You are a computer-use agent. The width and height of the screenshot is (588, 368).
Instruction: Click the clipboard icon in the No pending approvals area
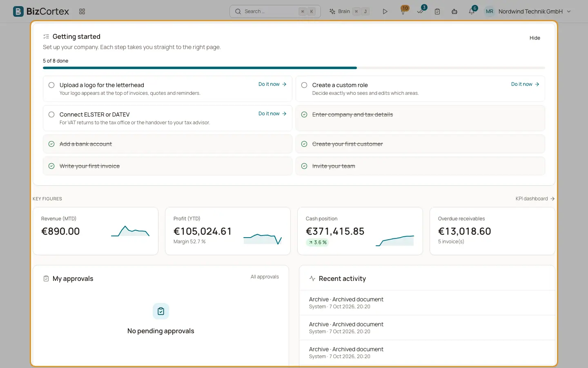pyautogui.click(x=161, y=311)
